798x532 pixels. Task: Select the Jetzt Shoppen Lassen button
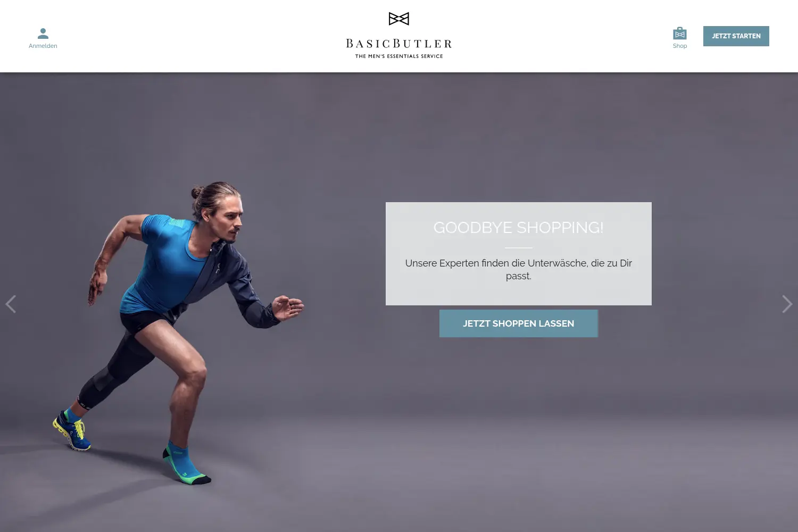(519, 323)
